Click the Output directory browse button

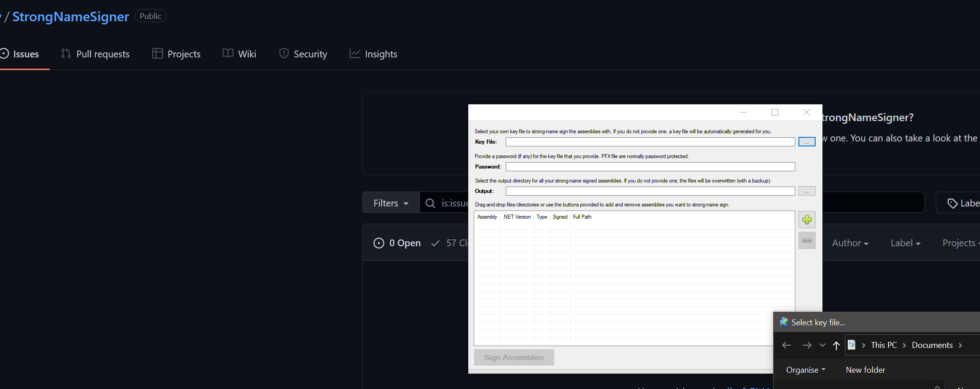click(x=807, y=191)
